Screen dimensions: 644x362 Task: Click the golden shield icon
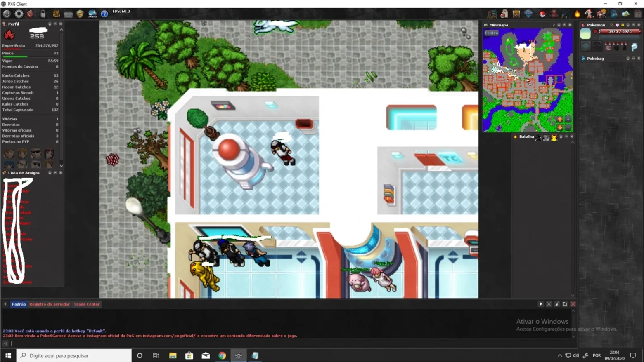coord(80,14)
